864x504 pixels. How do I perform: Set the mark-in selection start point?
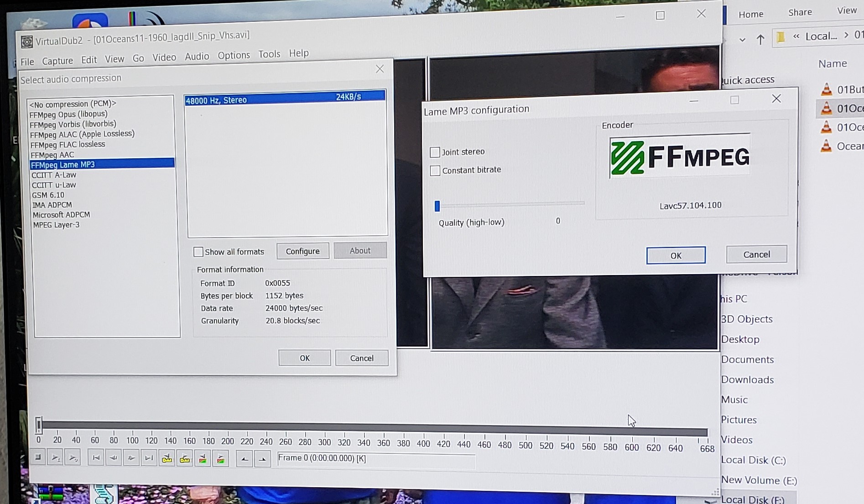(245, 459)
